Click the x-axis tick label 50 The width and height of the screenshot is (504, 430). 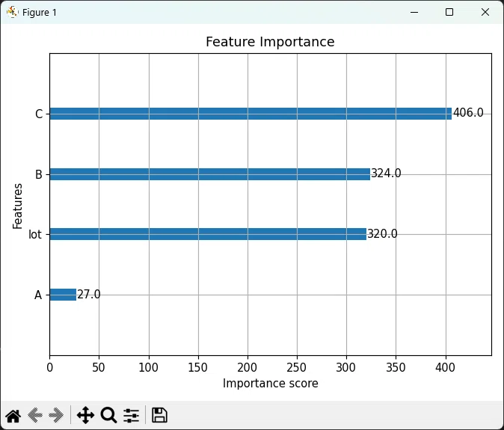tap(99, 367)
